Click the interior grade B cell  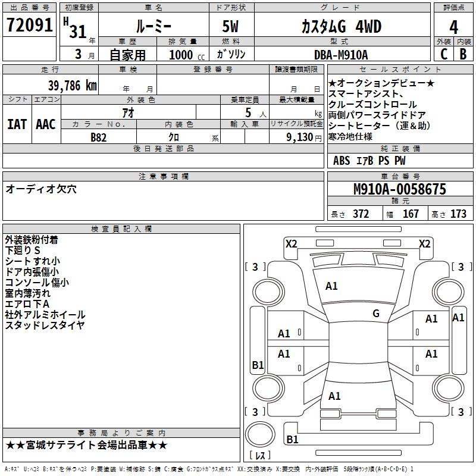tap(464, 54)
